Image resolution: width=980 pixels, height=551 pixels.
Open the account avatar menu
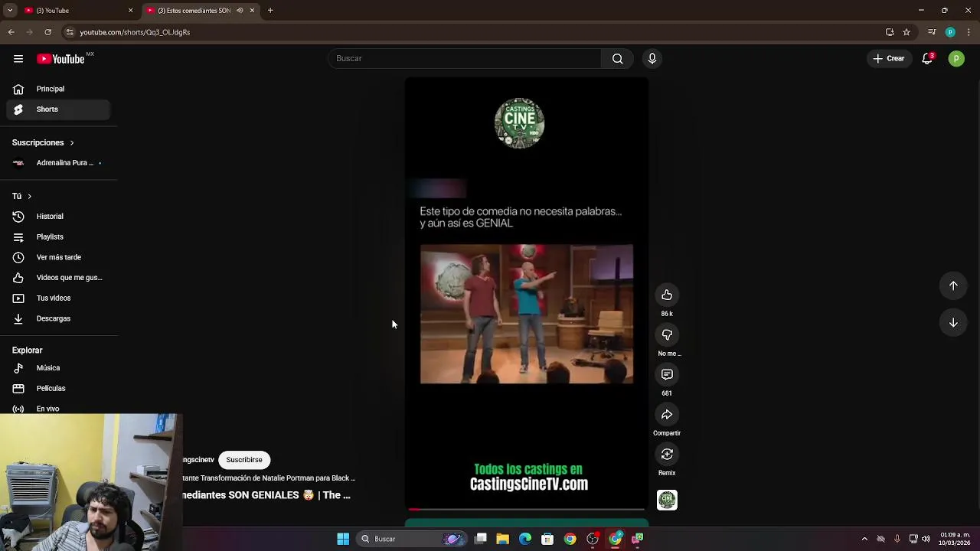coord(956,58)
